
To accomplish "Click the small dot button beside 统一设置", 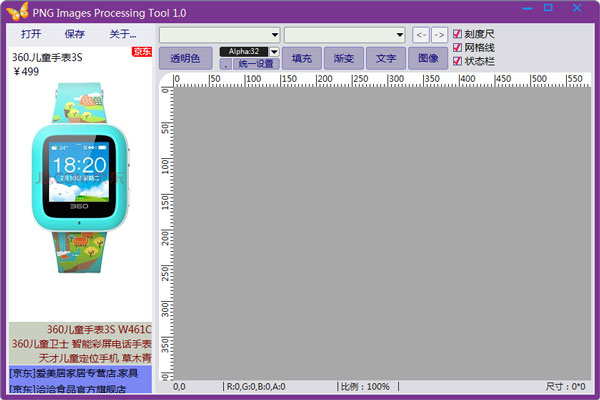I will [x=225, y=64].
